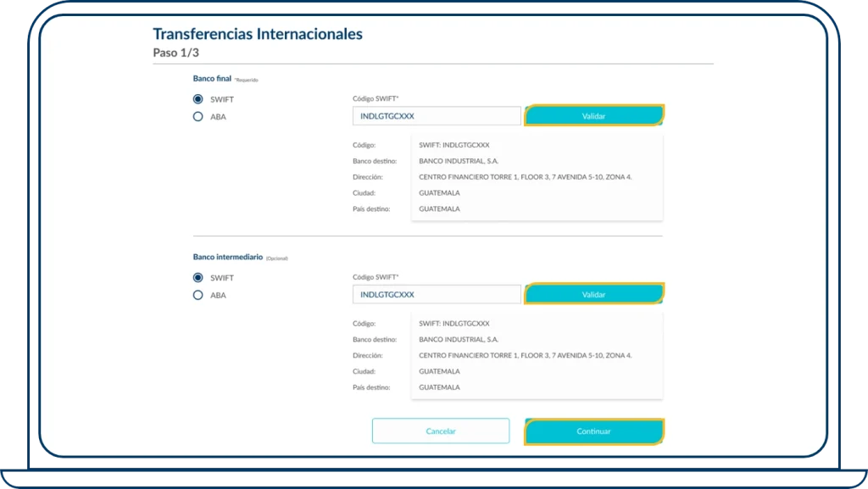This screenshot has width=868, height=489.
Task: Select the SWIFT radio button under Banco final
Action: (x=198, y=98)
